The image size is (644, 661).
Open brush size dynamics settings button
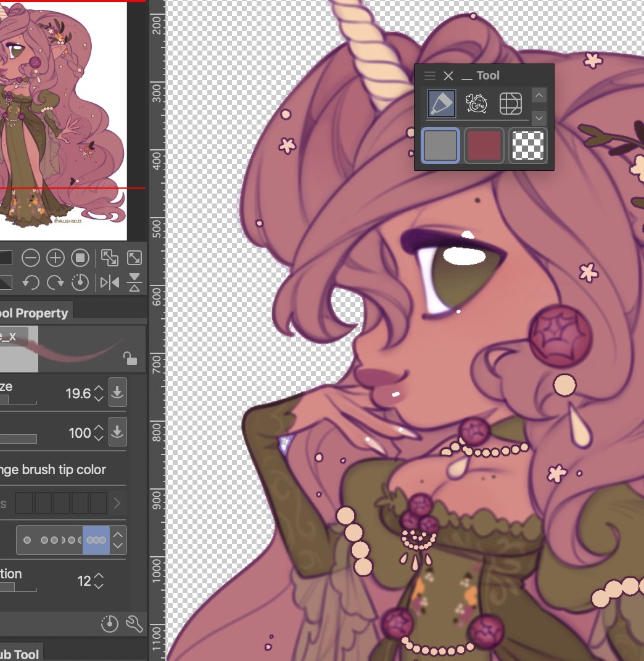118,392
